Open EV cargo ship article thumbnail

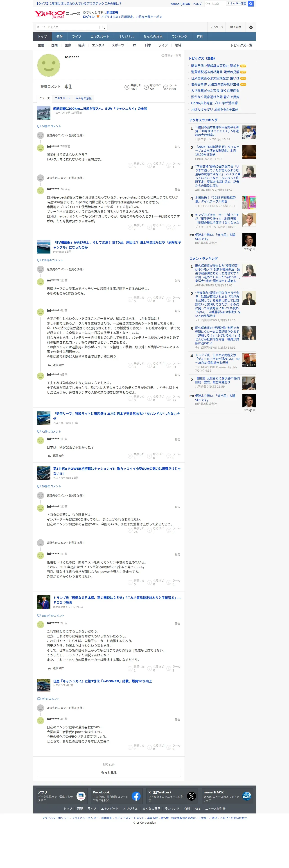[43, 247]
